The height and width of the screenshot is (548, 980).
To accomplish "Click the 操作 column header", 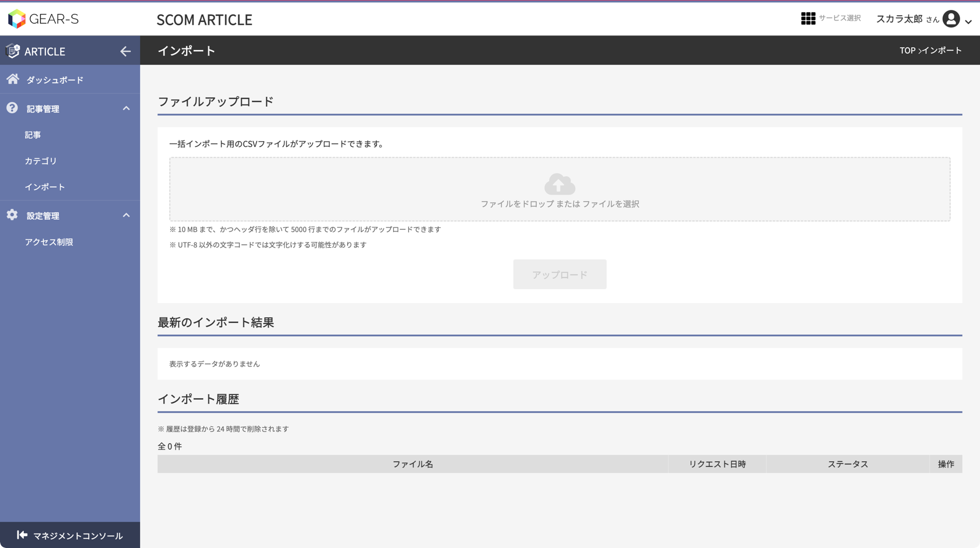I will click(946, 464).
